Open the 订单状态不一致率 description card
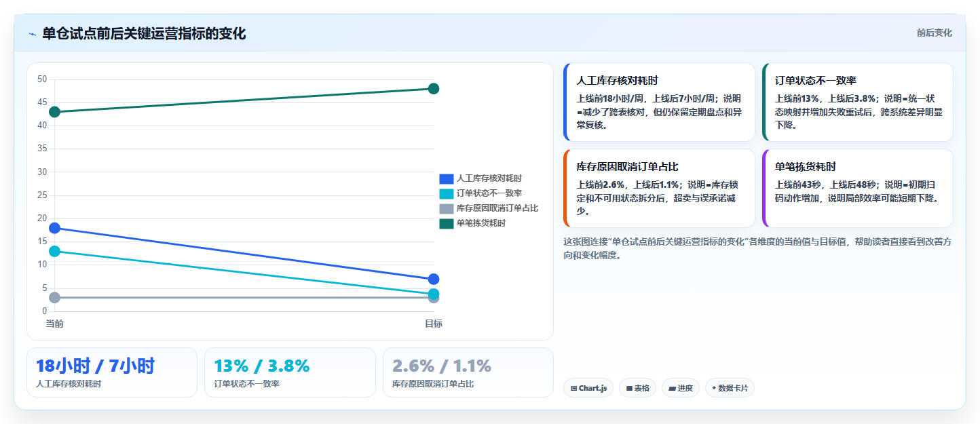 coord(857,102)
